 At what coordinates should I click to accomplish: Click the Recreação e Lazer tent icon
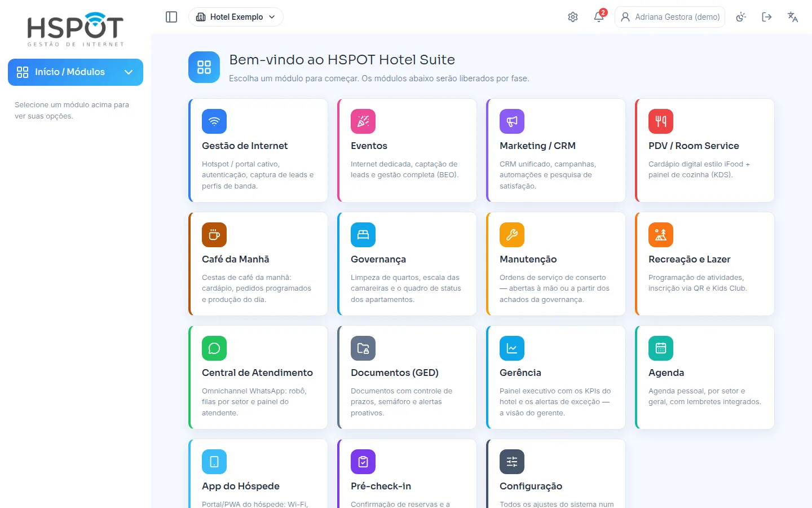tap(661, 235)
